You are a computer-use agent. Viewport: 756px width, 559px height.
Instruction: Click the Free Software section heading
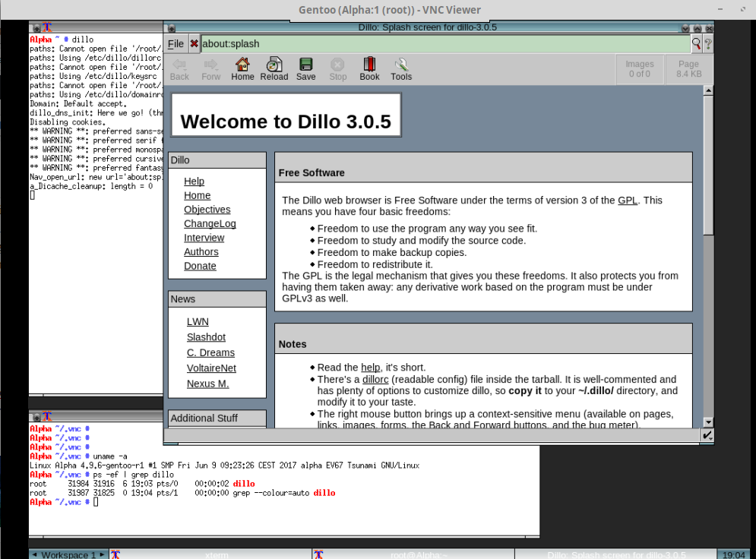tap(312, 173)
